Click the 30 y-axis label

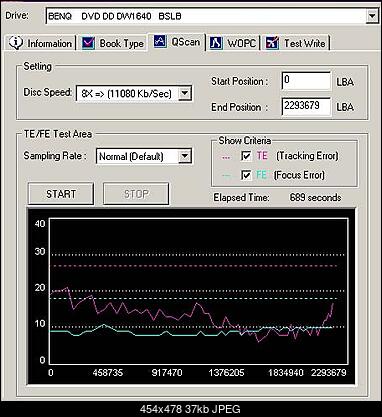click(40, 251)
